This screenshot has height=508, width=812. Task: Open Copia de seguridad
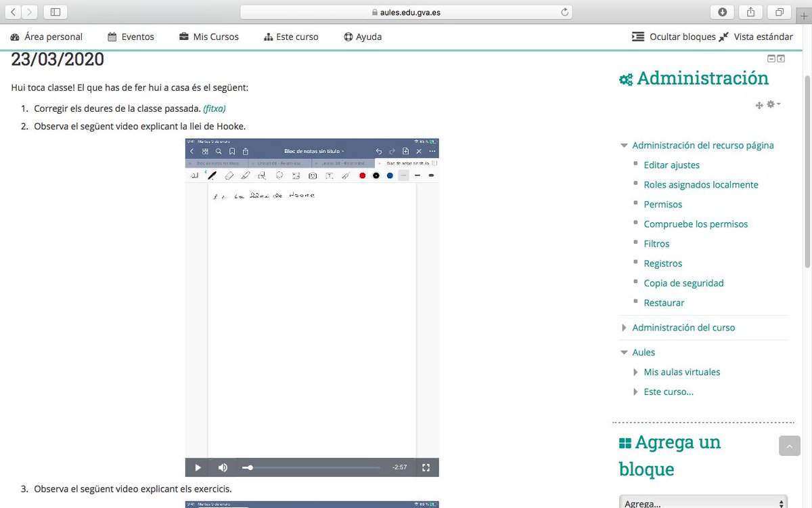[683, 283]
